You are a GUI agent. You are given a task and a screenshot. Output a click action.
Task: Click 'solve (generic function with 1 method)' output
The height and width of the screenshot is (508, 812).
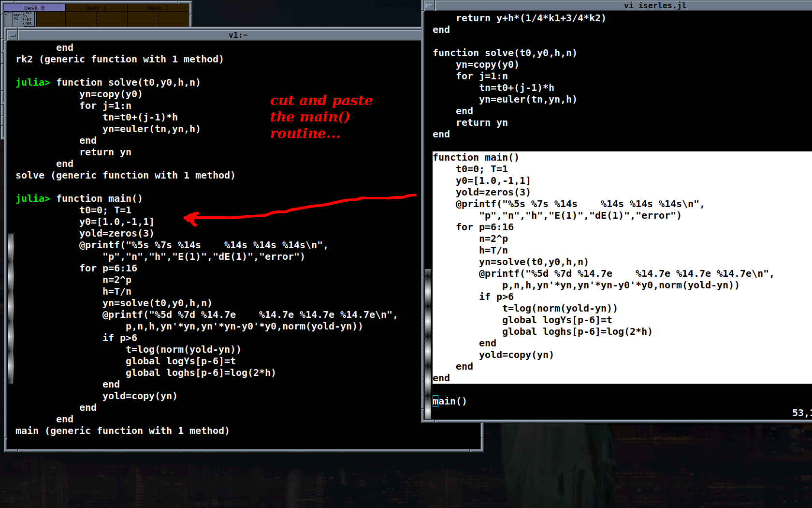(125, 175)
